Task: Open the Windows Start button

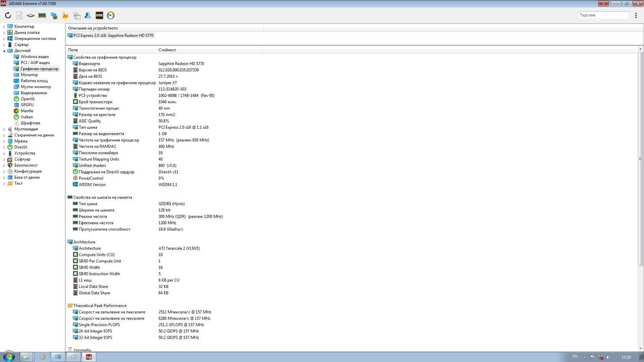Action: coord(9,357)
